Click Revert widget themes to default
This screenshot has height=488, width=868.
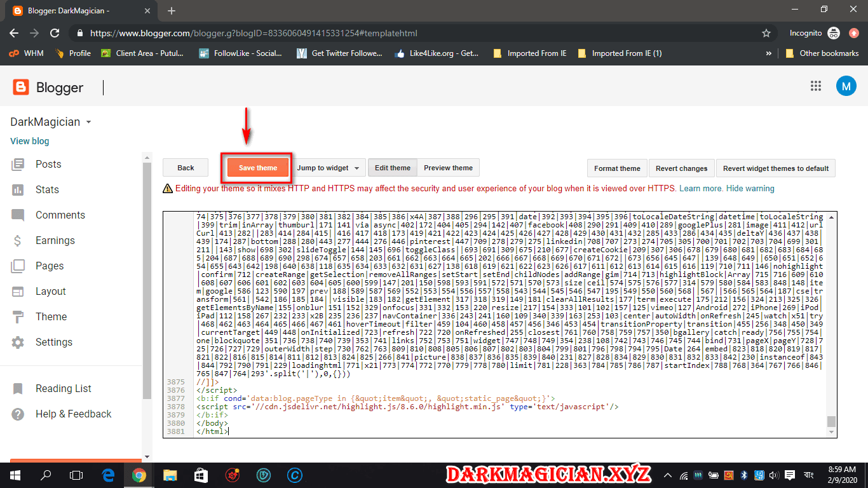(776, 168)
